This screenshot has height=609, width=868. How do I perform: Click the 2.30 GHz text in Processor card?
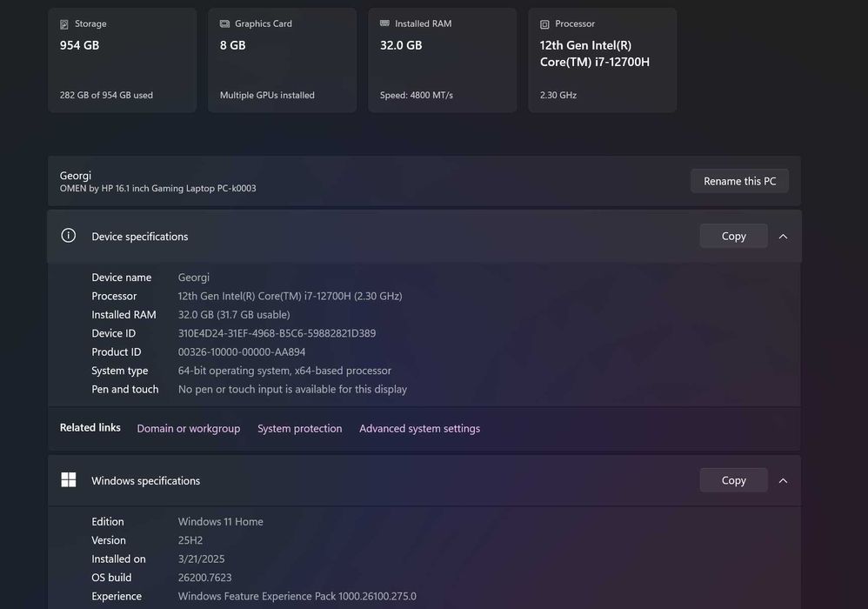[558, 95]
